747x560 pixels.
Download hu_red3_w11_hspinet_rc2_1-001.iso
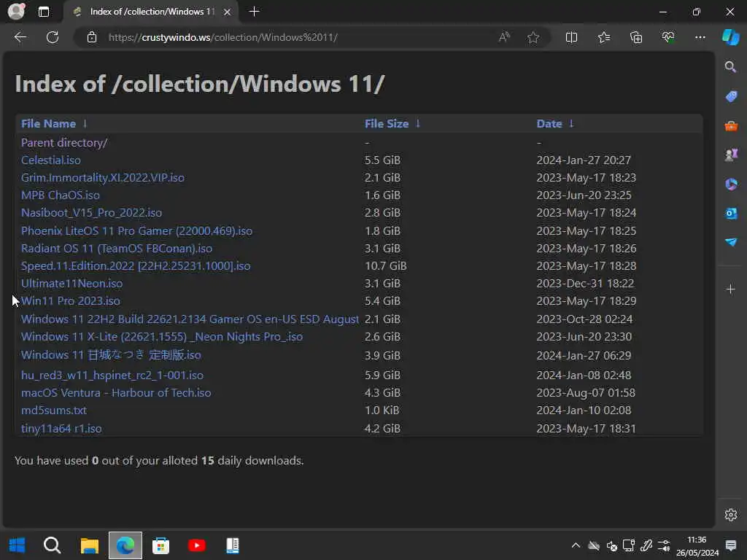pos(112,376)
